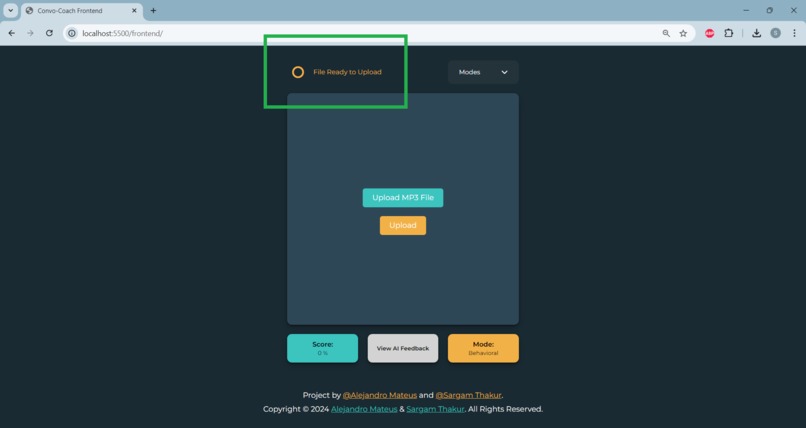Open the red ABP extension icon
Screen dimensions: 806x428
[709, 33]
